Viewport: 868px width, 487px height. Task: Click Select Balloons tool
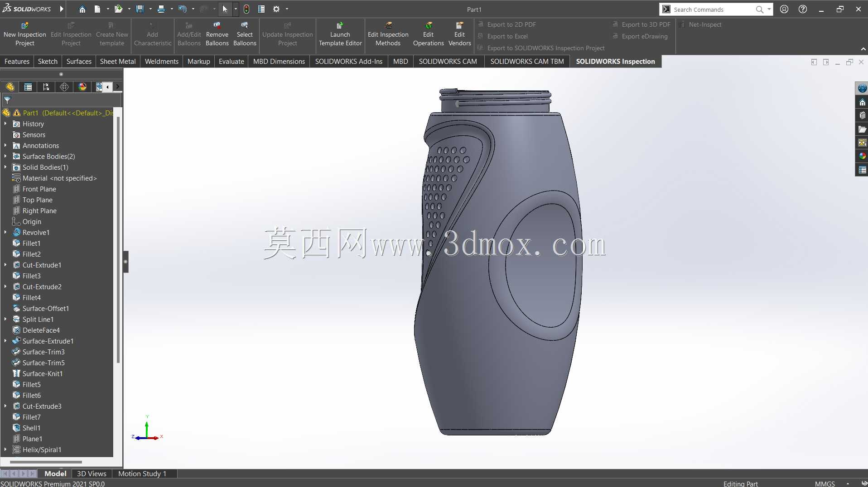(245, 34)
